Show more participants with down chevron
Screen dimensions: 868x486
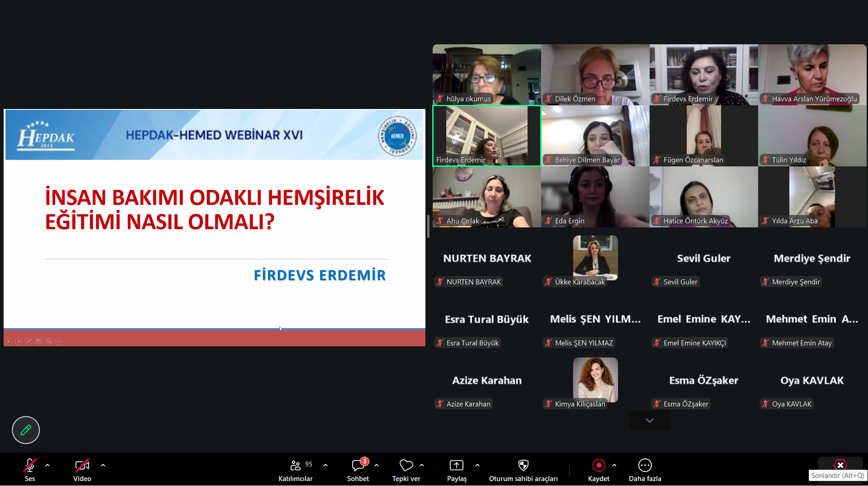(x=650, y=420)
